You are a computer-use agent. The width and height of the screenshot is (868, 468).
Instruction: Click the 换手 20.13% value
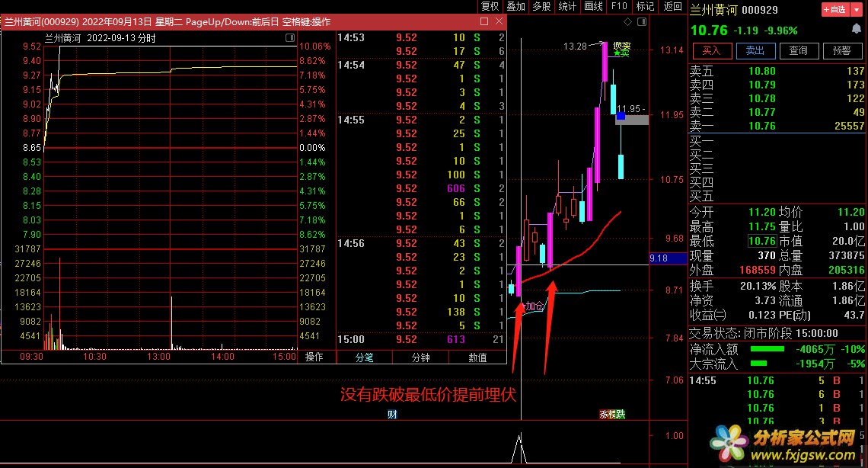758,287
